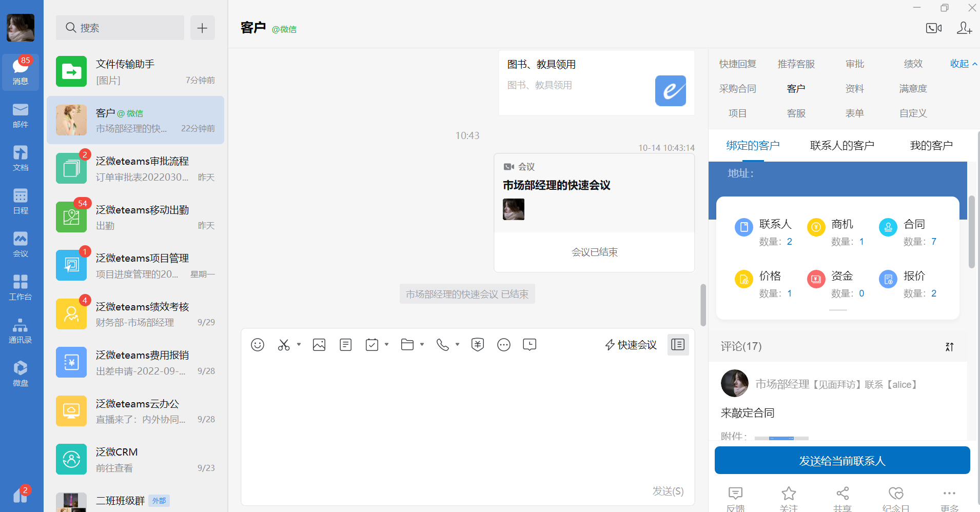Open the 合同 contracts card
Screen dimensions: 980x512
pos(908,232)
